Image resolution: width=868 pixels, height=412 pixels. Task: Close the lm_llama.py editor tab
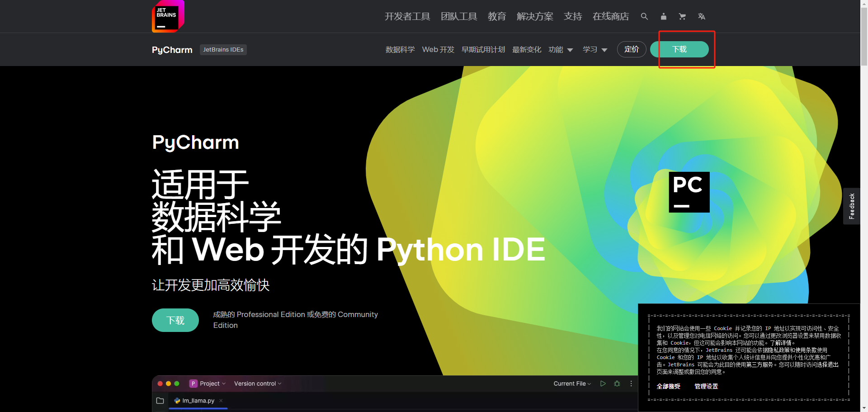(221, 401)
